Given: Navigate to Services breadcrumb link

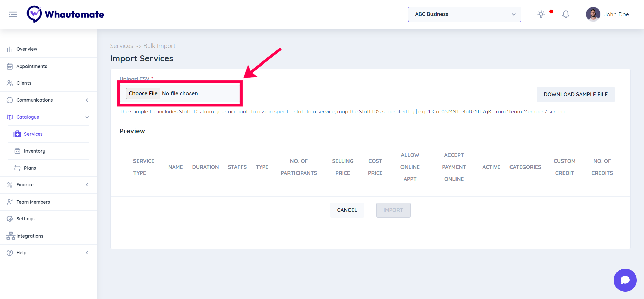Looking at the screenshot, I should pyautogui.click(x=121, y=46).
